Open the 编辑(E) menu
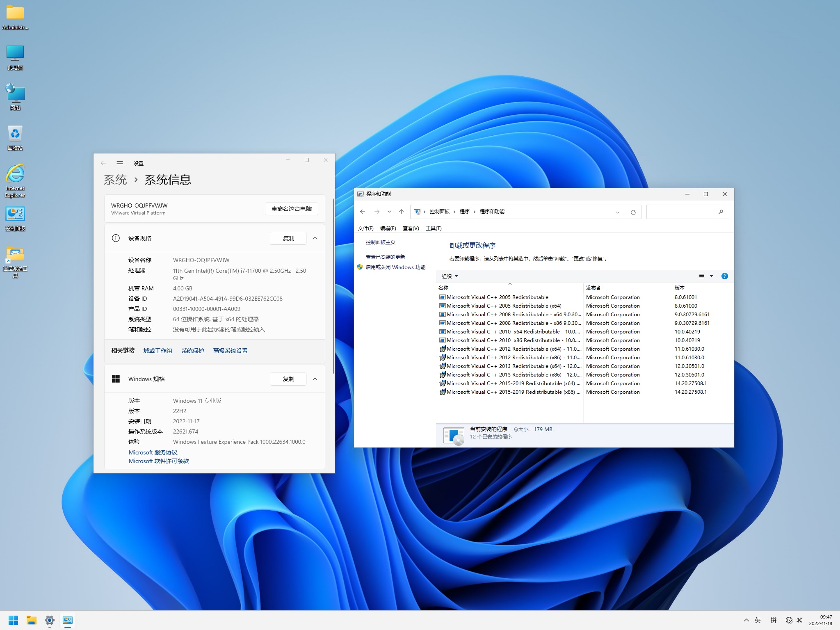Image resolution: width=840 pixels, height=630 pixels. coord(388,228)
